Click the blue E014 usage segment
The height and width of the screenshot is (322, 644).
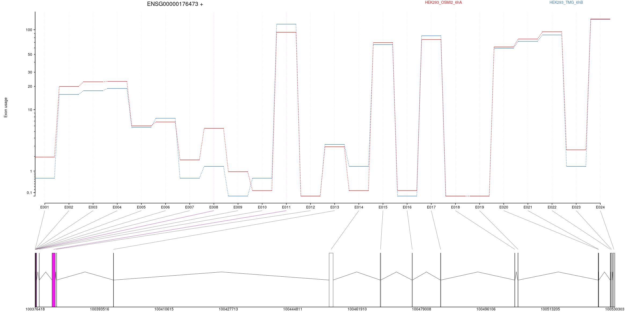[x=359, y=166]
